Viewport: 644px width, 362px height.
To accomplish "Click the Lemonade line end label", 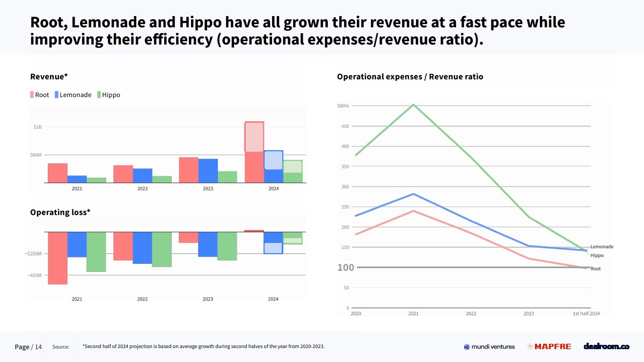I will tap(602, 247).
